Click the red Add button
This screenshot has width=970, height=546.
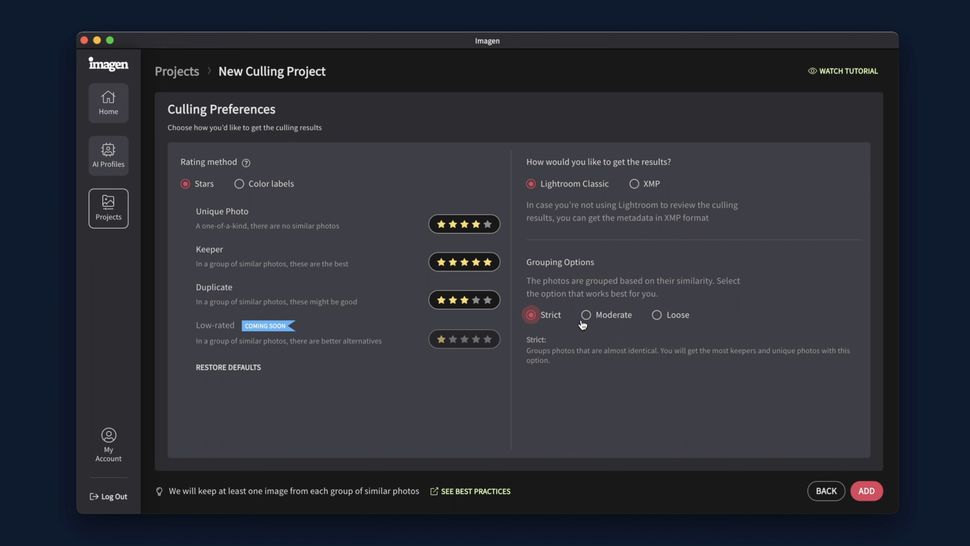pos(866,491)
